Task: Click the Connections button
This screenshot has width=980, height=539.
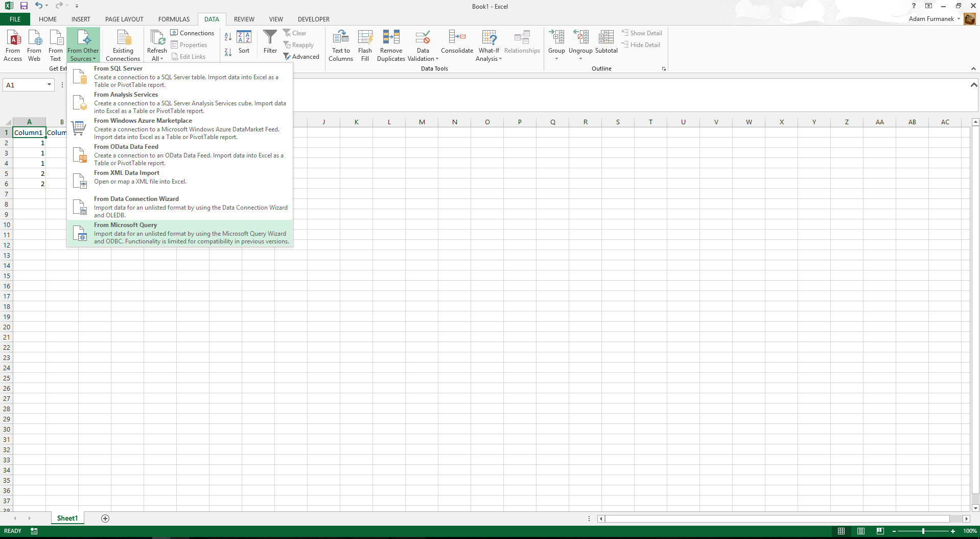Action: click(x=192, y=33)
